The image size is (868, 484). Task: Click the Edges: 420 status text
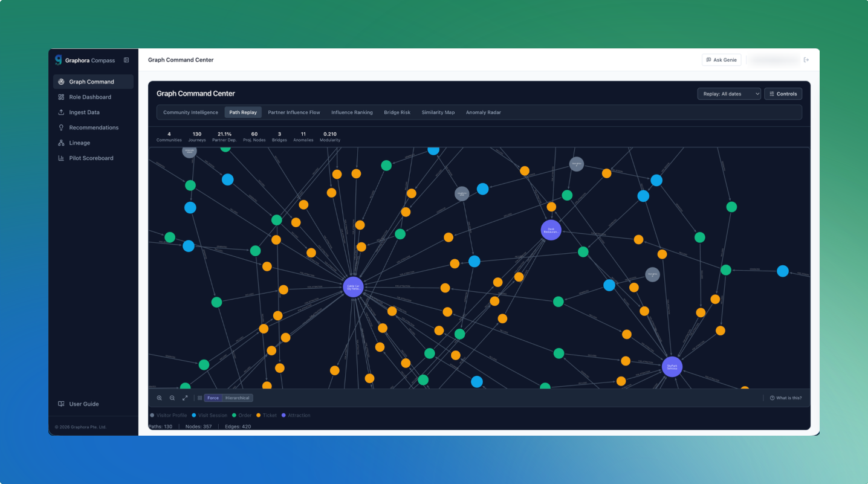(x=238, y=427)
